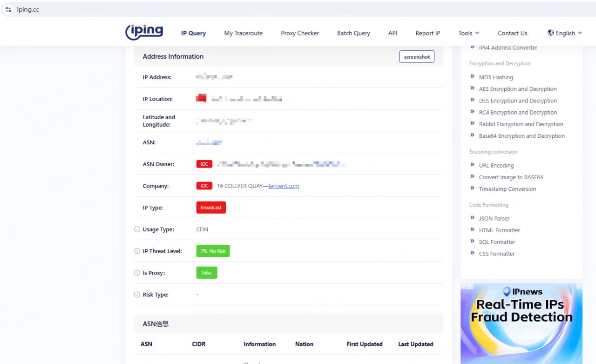
Task: Open the MD5 Hashing tool link
Action: (x=496, y=77)
